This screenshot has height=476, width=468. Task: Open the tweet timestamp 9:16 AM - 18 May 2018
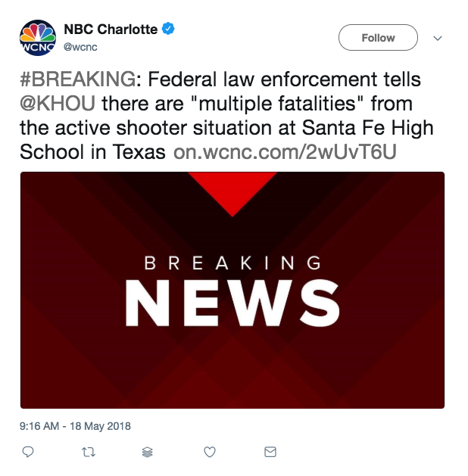tap(75, 426)
